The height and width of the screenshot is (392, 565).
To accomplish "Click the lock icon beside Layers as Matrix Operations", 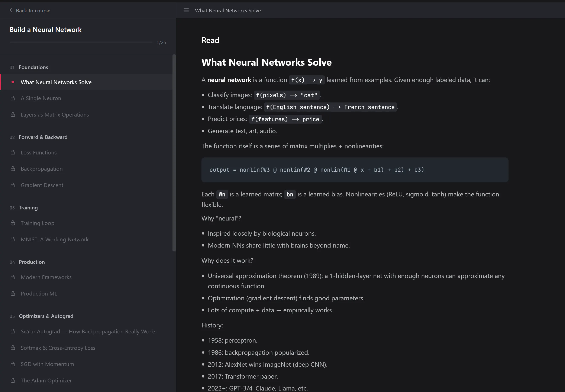I will click(x=13, y=115).
